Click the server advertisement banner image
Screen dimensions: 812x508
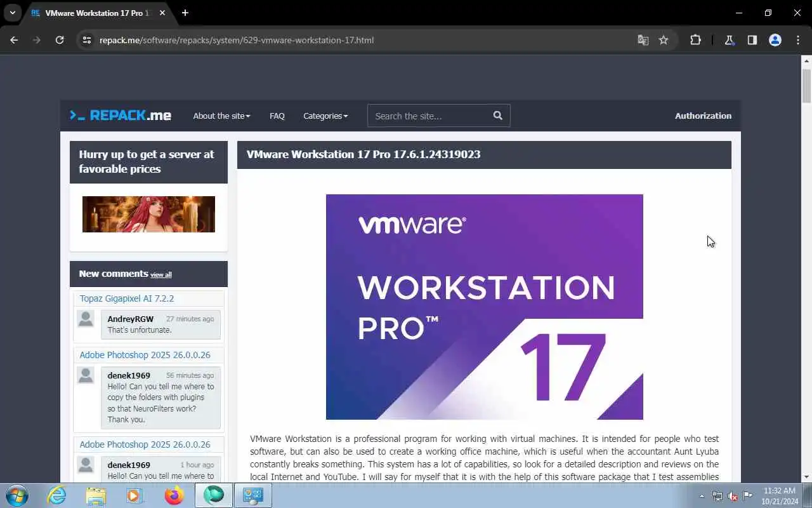coord(148,214)
